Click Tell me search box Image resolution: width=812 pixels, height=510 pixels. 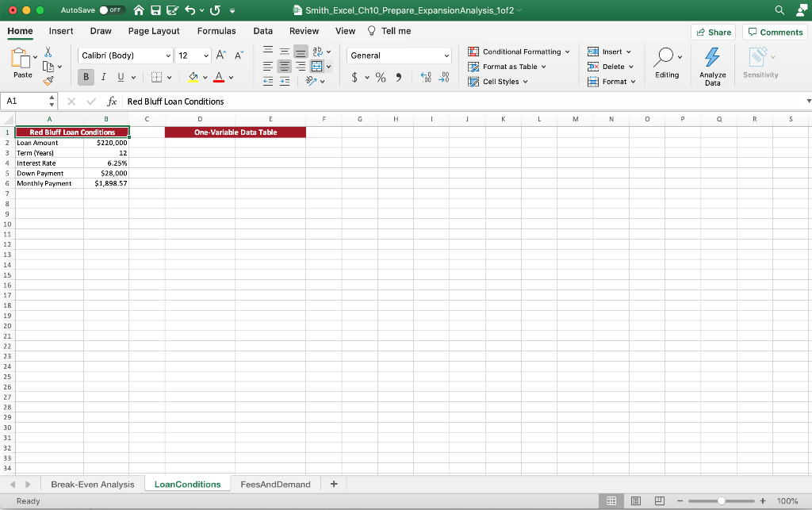tap(389, 31)
